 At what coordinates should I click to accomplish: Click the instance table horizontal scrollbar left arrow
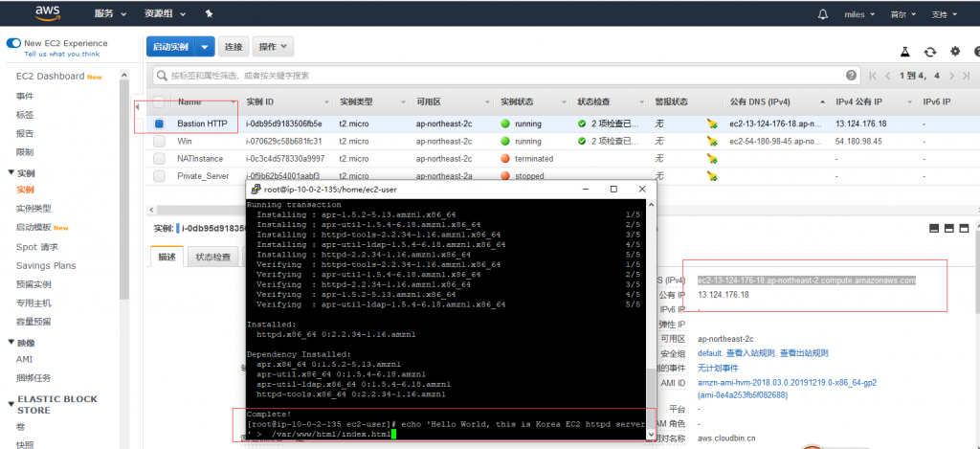pos(149,209)
